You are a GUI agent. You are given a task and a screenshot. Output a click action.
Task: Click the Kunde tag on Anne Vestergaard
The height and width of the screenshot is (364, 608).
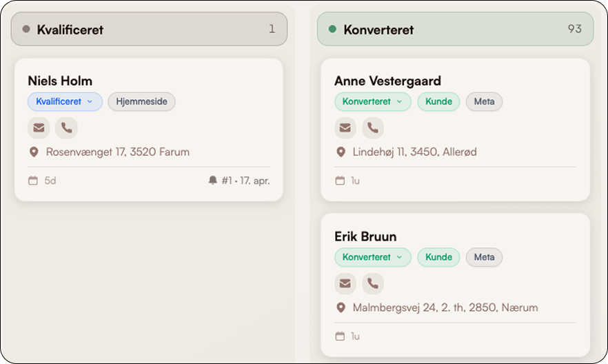click(438, 102)
